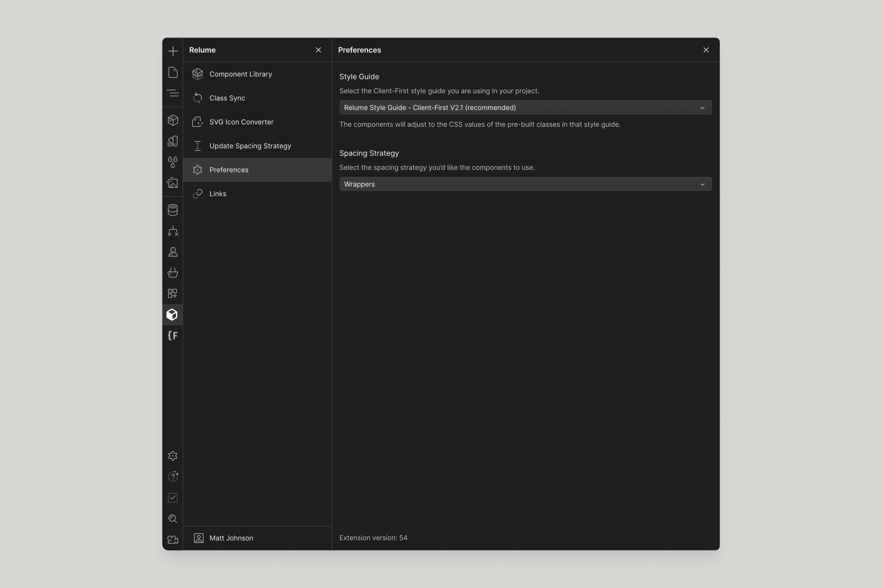Click the Extension version: 54 text

click(373, 538)
